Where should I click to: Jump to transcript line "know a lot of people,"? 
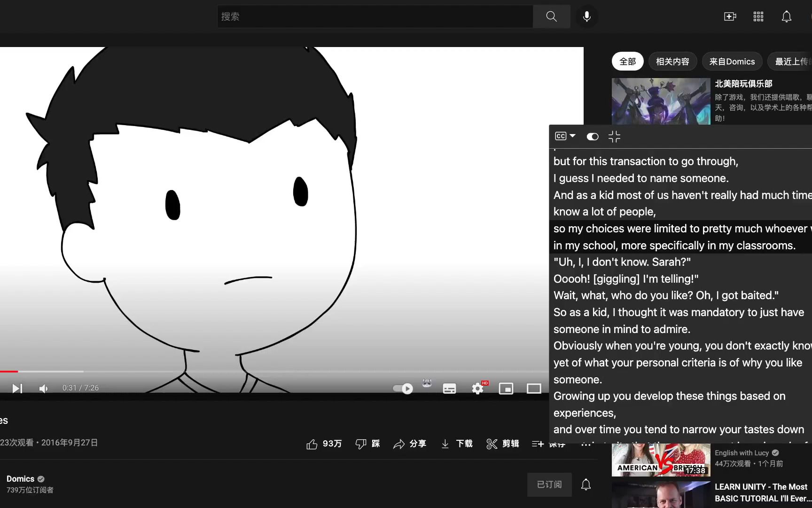click(x=604, y=212)
